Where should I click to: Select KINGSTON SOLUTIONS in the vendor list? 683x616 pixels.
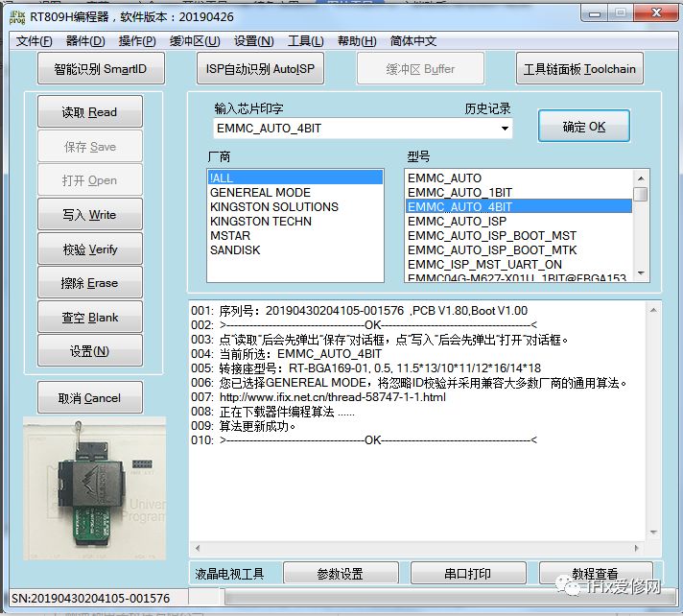click(274, 206)
